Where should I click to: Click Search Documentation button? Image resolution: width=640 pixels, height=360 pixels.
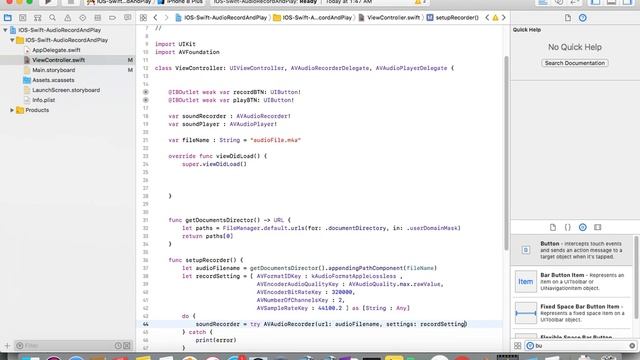575,63
